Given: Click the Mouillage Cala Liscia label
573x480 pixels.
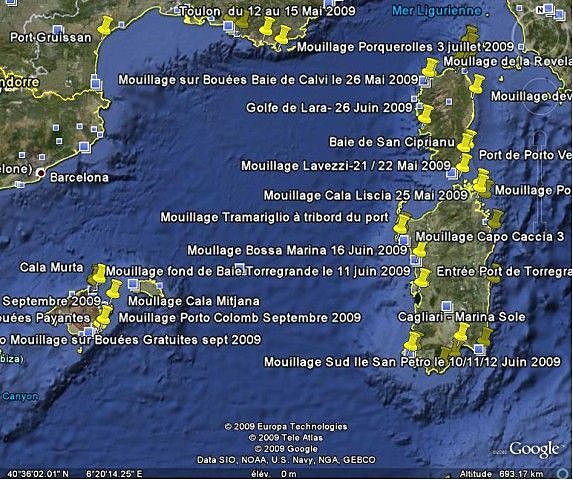Looking at the screenshot, I should point(366,195).
